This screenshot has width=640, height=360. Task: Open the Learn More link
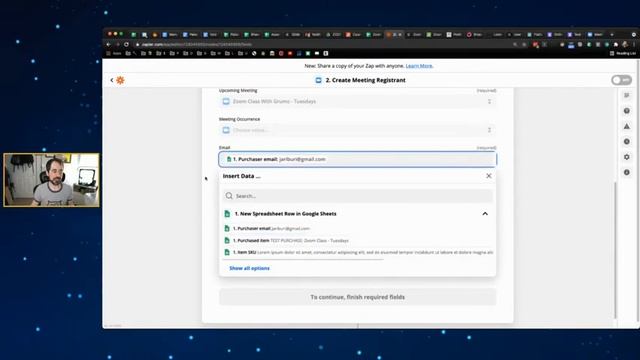(x=419, y=66)
